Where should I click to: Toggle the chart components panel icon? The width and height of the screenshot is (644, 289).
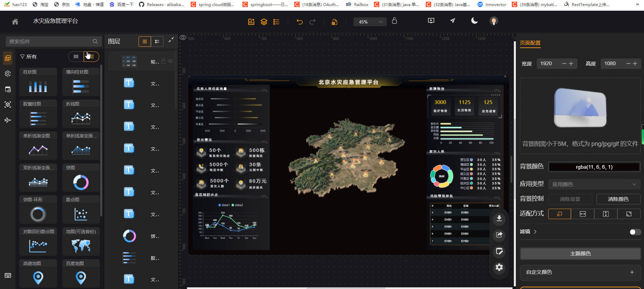pos(251,22)
